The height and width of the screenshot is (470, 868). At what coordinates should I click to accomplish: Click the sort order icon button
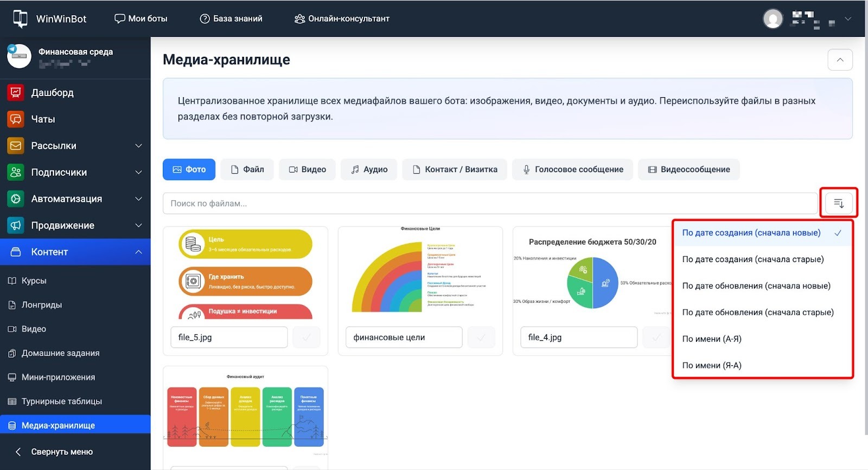click(838, 204)
